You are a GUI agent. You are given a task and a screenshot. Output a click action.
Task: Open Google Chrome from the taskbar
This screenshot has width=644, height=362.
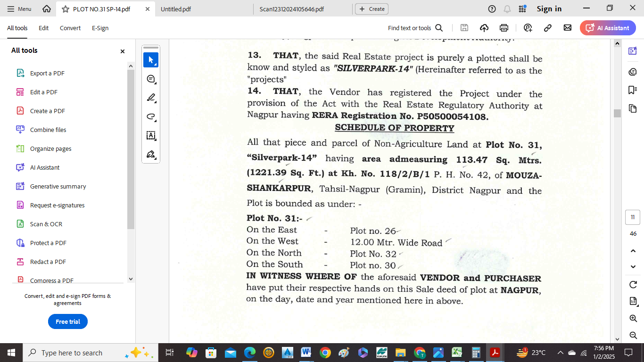pos(325,353)
